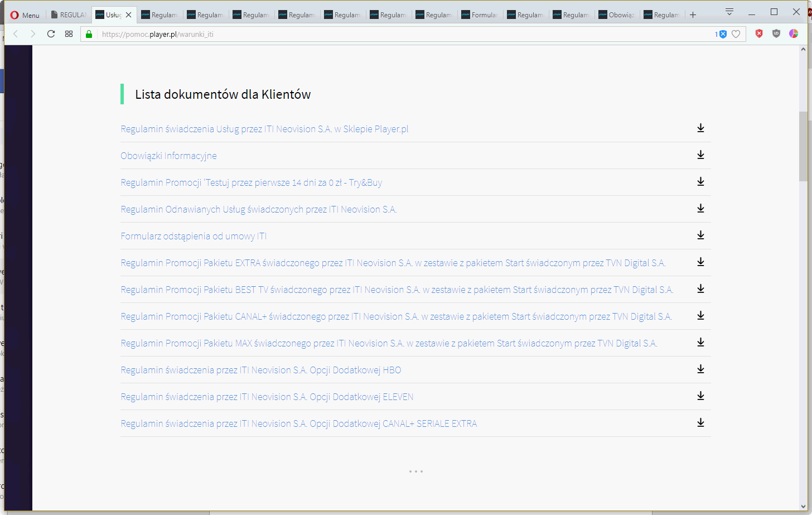This screenshot has width=812, height=515.
Task: Download the Pakietu CANAL+ promotion regulamin
Action: pyautogui.click(x=700, y=316)
